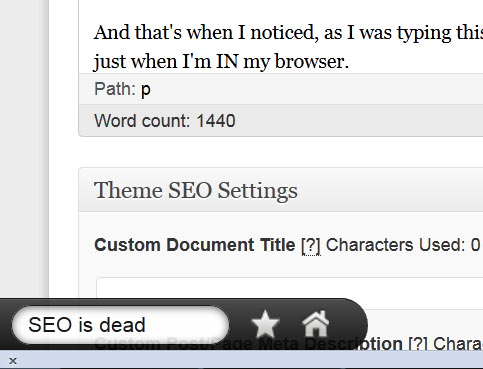Click the Custom Post/Page Meta Description label

tap(248, 343)
